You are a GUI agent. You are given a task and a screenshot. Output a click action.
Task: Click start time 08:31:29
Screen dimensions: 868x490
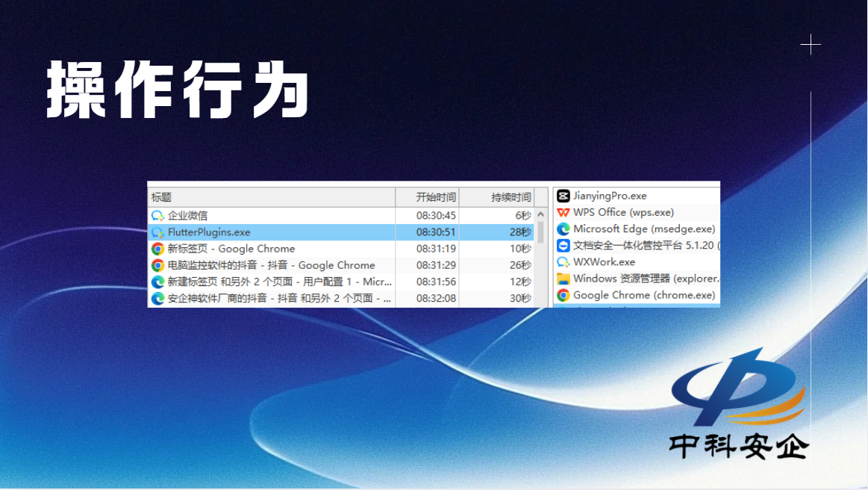pos(436,265)
